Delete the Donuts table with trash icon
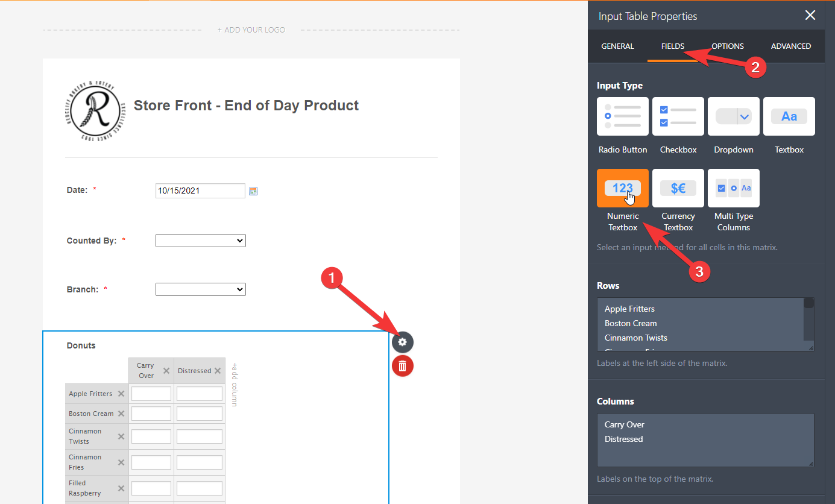This screenshot has width=835, height=504. point(403,366)
